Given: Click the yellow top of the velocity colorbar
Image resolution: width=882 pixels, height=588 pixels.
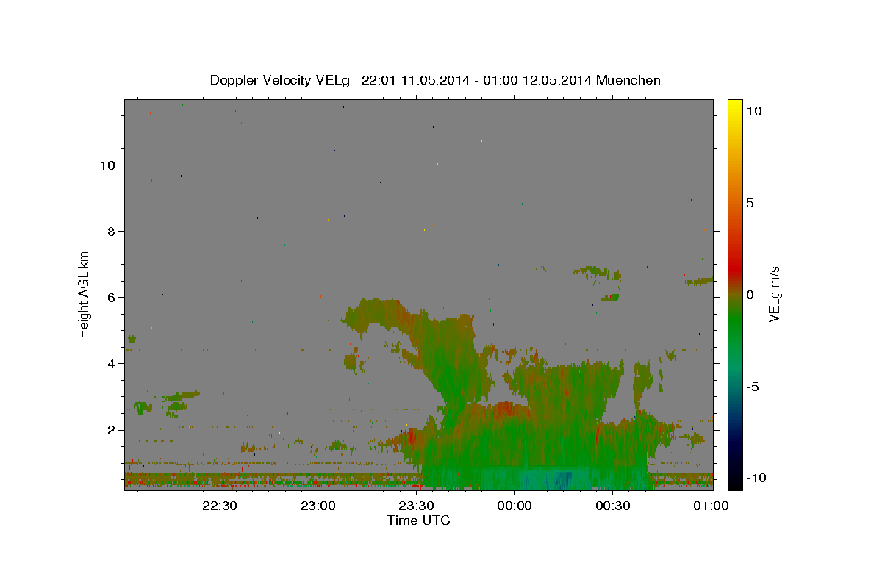Looking at the screenshot, I should [x=735, y=107].
